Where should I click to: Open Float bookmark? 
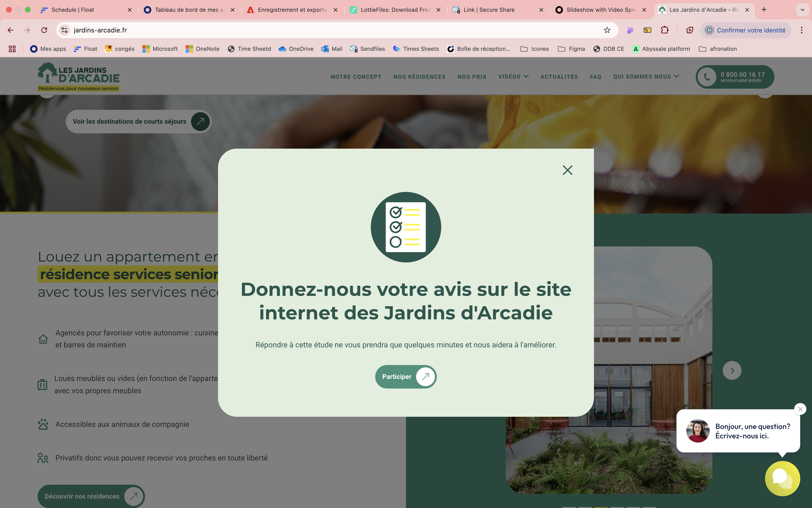click(86, 49)
